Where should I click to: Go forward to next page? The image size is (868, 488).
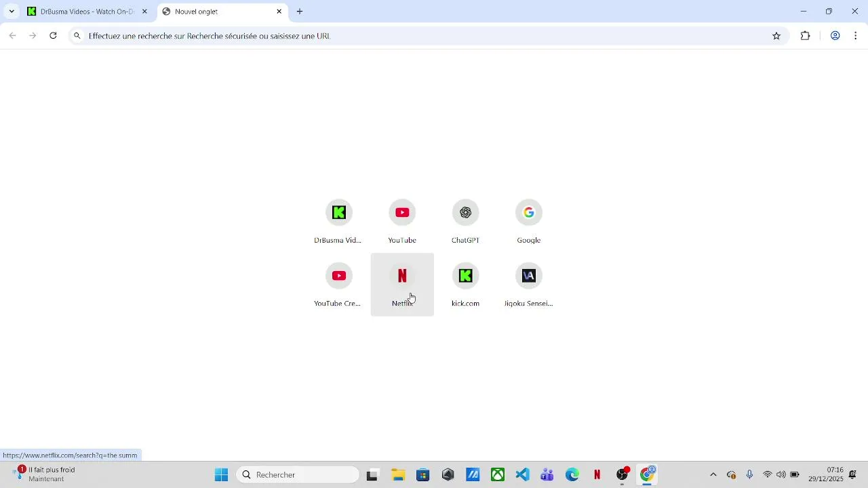[33, 36]
